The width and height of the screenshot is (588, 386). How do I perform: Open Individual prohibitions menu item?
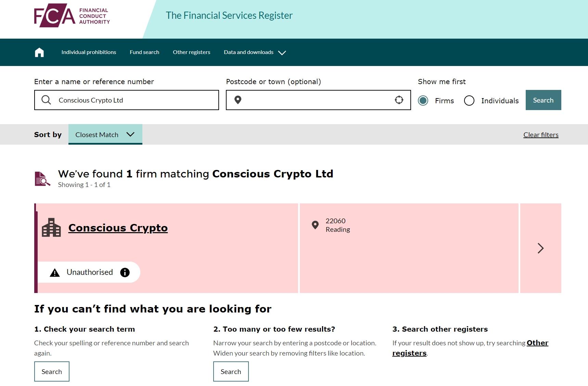point(89,52)
